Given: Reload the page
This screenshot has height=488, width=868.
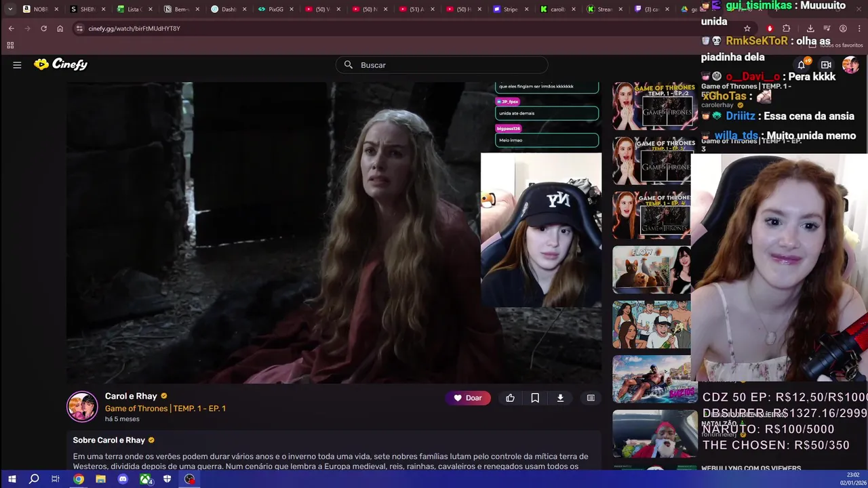Looking at the screenshot, I should pyautogui.click(x=43, y=28).
